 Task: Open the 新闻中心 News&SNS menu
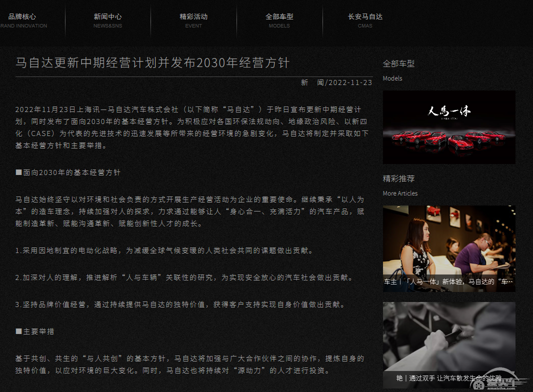[108, 20]
